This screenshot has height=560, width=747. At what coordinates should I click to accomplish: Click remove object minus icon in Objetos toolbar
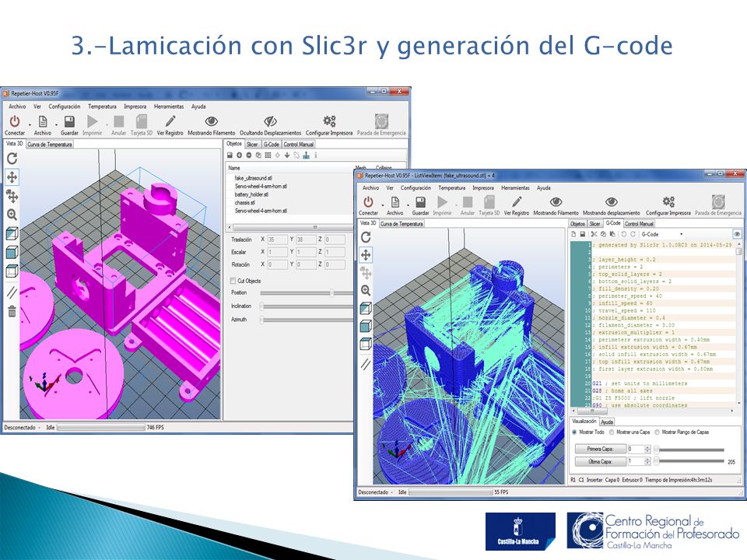pos(249,156)
